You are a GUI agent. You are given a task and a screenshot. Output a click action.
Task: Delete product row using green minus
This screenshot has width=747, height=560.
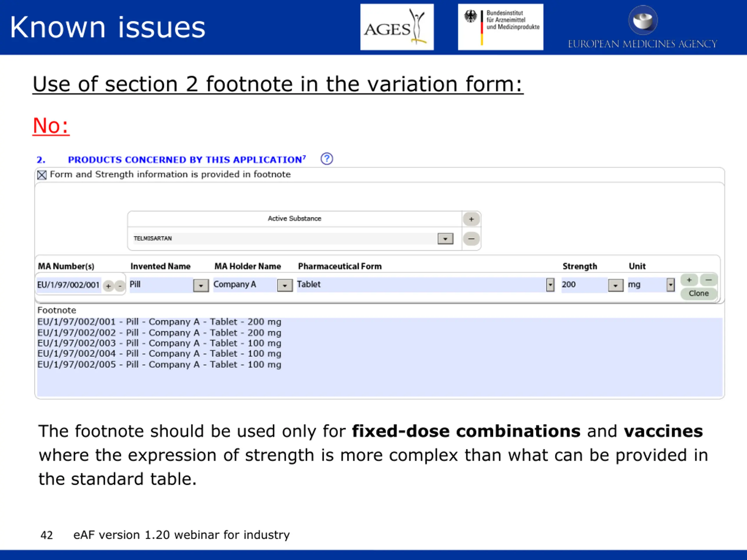pos(708,280)
